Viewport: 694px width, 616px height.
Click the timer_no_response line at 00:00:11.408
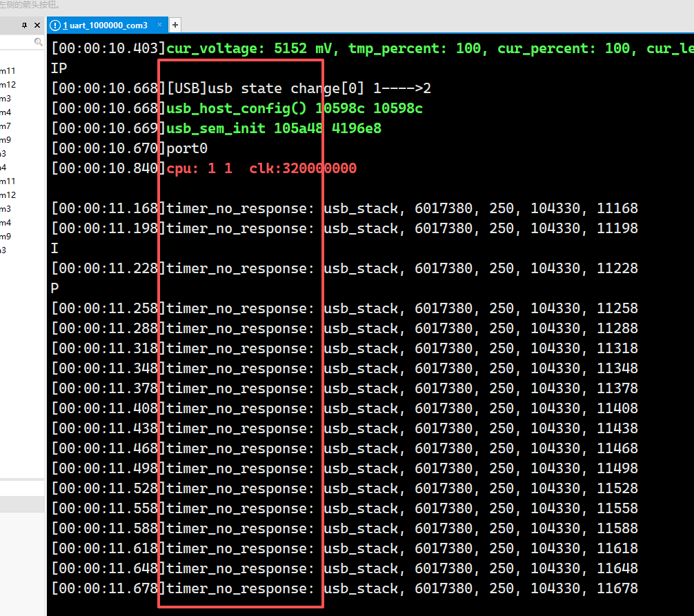coord(345,408)
